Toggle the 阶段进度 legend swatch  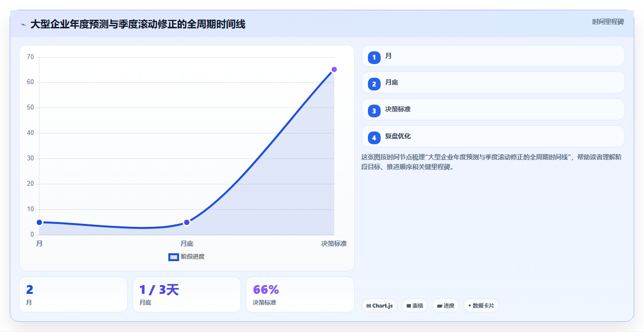173,257
